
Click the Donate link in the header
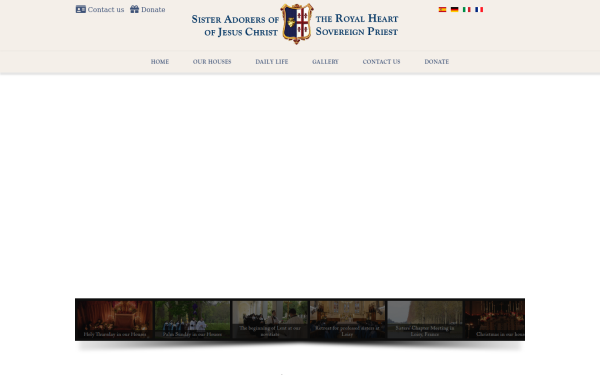(x=153, y=10)
